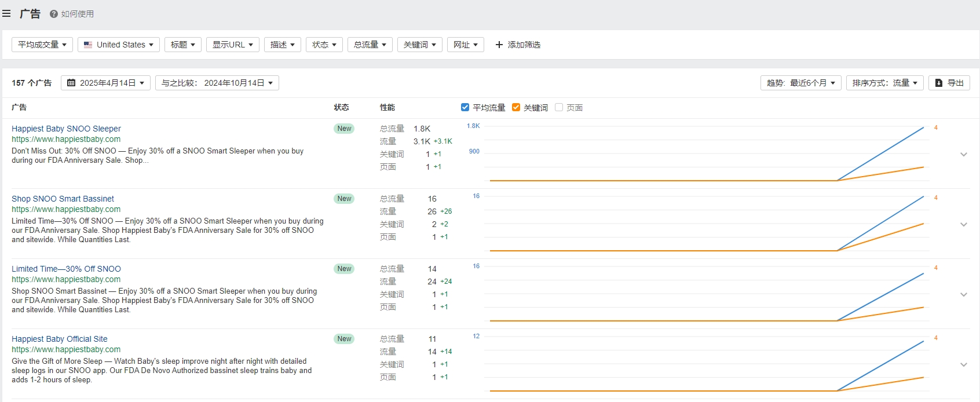Click the 3.1K traffic value
This screenshot has width=980, height=402.
422,141
